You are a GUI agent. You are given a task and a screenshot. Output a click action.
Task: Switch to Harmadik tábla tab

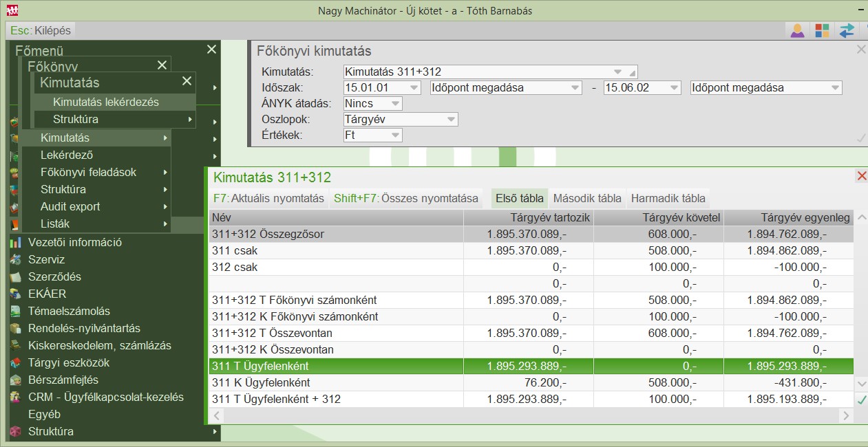(x=668, y=198)
